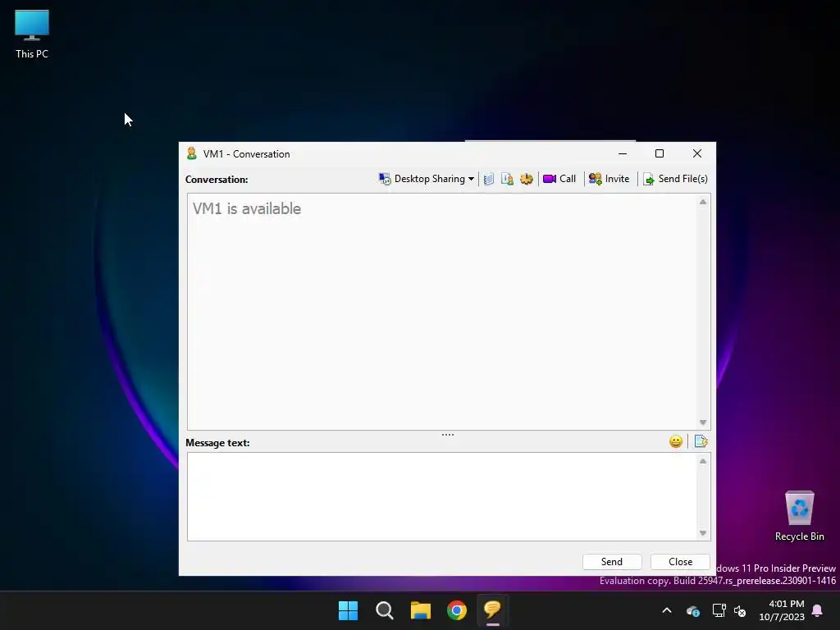Open the Windows Start menu
This screenshot has width=840, height=630.
348,610
